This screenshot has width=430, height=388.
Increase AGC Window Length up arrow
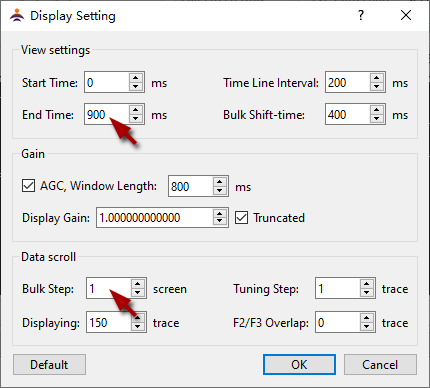coord(219,182)
